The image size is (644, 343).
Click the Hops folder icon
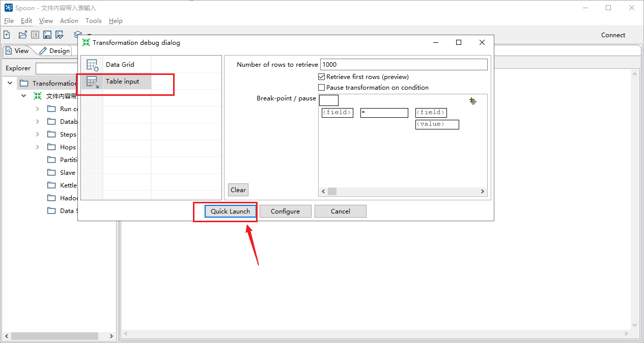(x=51, y=147)
